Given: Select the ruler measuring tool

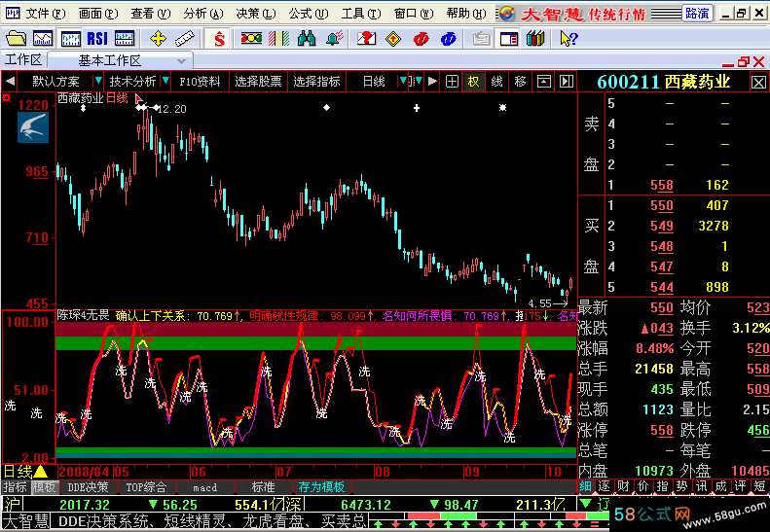Looking at the screenshot, I should coord(185,38).
